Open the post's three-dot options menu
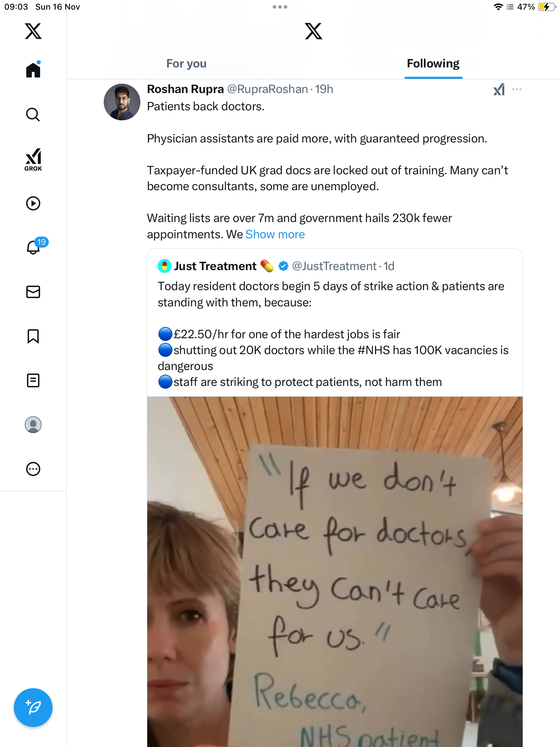Viewport: 560px width, 747px height. 517,90
